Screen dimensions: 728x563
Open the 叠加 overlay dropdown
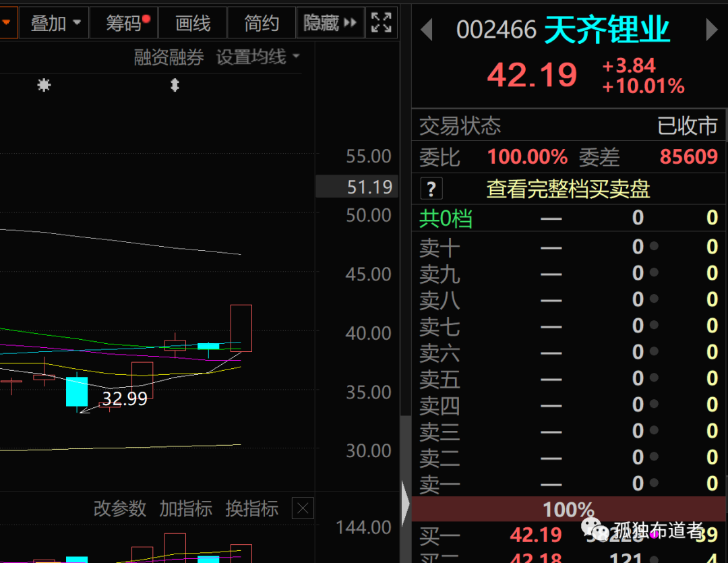pyautogui.click(x=55, y=22)
